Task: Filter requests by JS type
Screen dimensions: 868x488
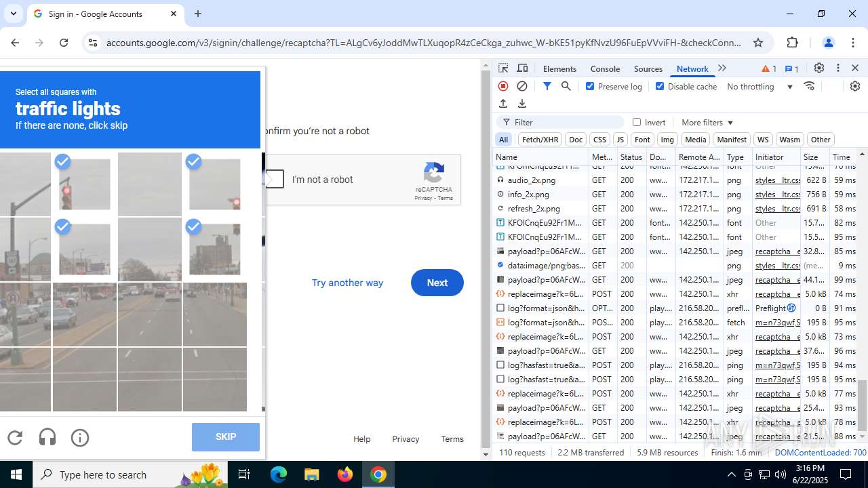Action: click(620, 140)
